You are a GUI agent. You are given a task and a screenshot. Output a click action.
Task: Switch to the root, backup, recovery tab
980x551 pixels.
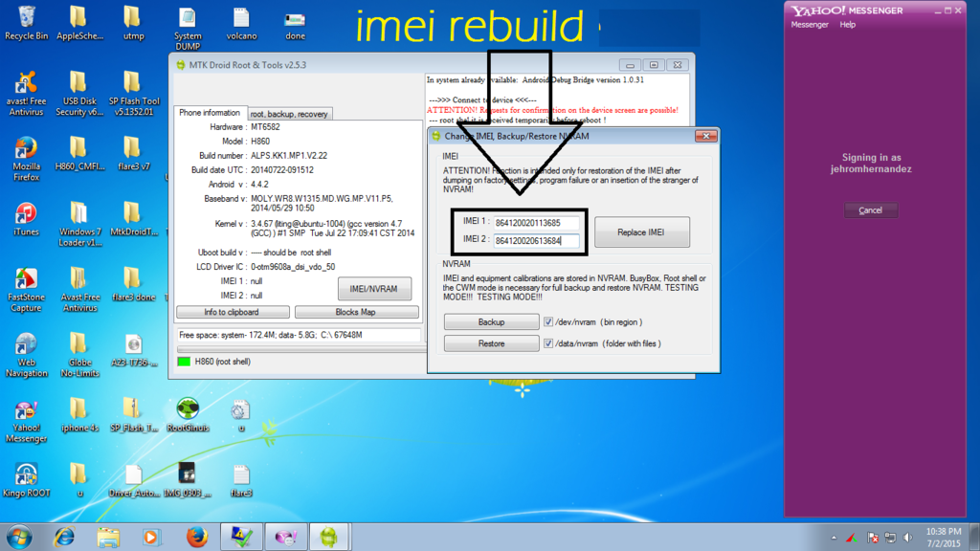tap(289, 114)
